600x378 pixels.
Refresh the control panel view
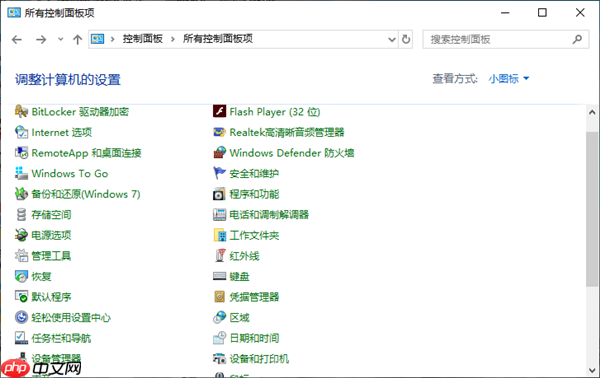coord(406,39)
